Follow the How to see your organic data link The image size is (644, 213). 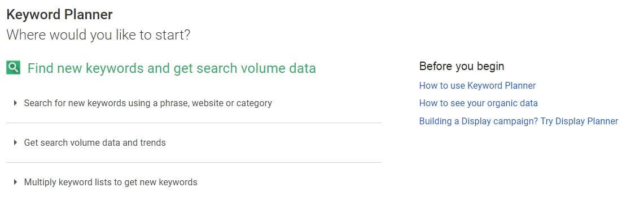pyautogui.click(x=478, y=103)
